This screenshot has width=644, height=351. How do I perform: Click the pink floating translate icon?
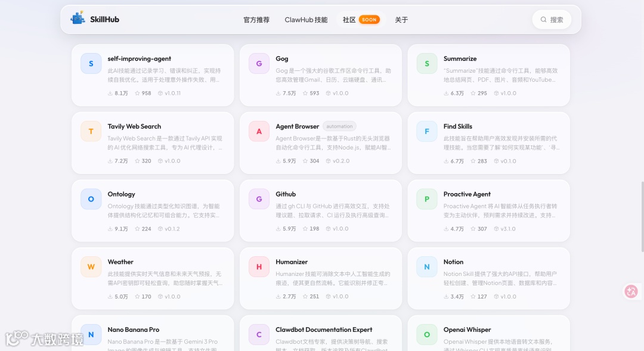(631, 291)
